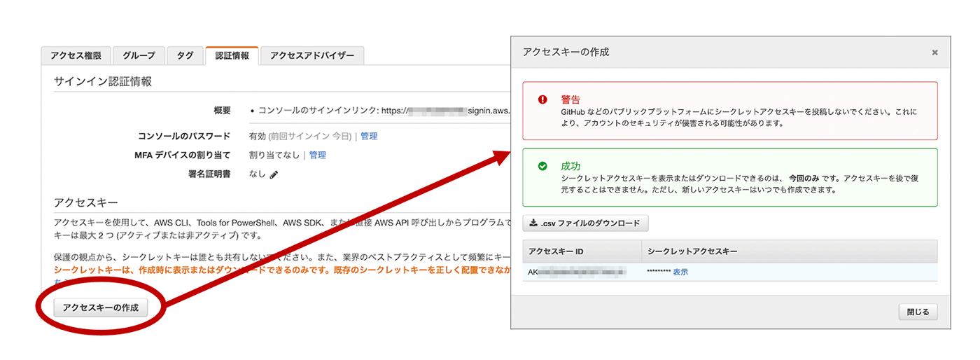Select the タグ tab
The image size is (980, 360).
(x=185, y=56)
